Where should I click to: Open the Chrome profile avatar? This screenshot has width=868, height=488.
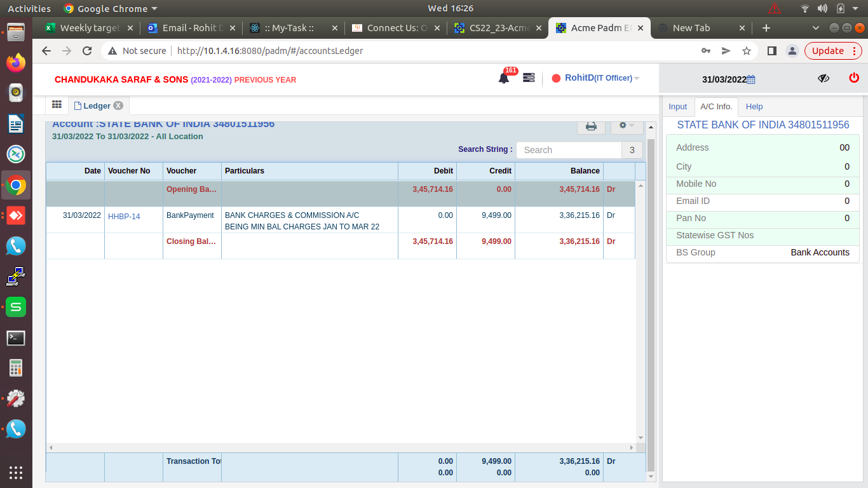tap(792, 51)
